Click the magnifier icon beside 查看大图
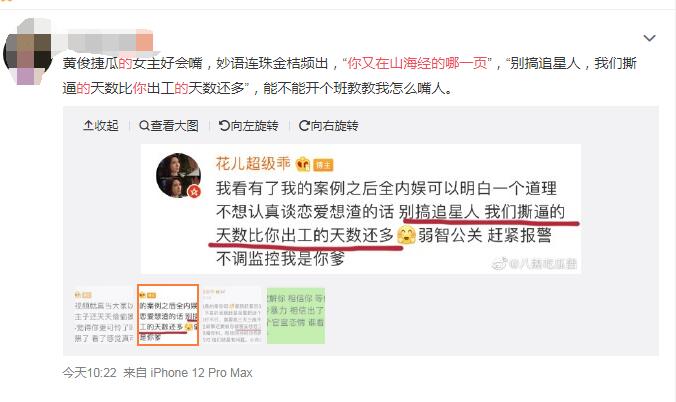This screenshot has height=402, width=676. [x=144, y=126]
